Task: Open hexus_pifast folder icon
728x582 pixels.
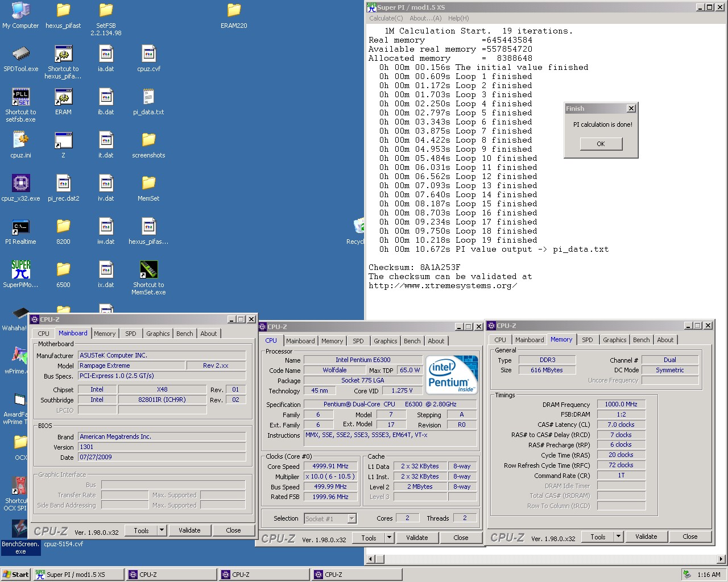Action: 63,16
